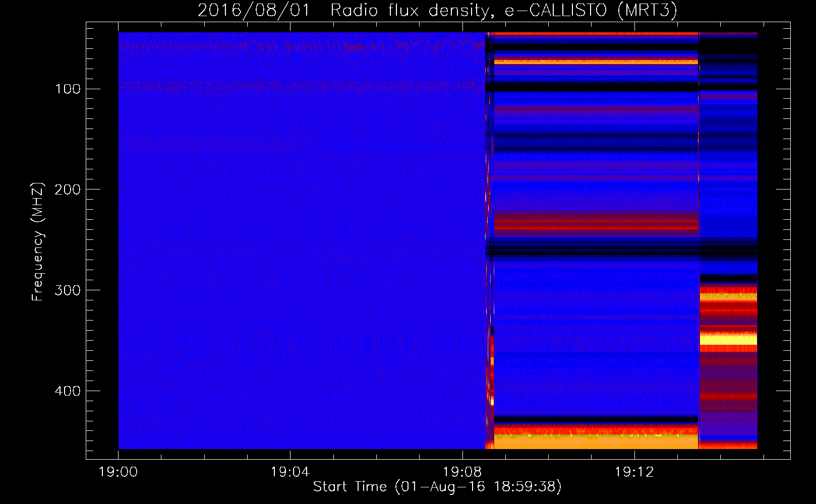This screenshot has height=504, width=816.
Task: Click the 19:08 time tick label
Action: [462, 472]
